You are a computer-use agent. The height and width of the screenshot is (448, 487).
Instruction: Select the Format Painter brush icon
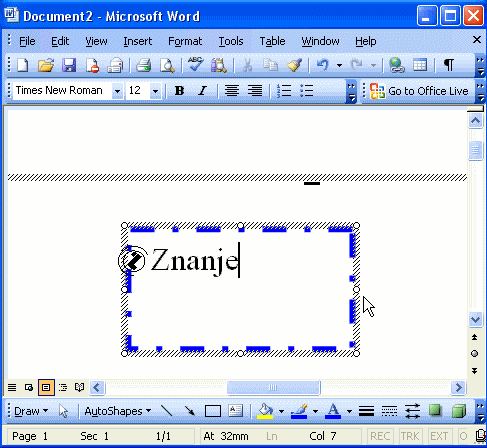tap(294, 65)
